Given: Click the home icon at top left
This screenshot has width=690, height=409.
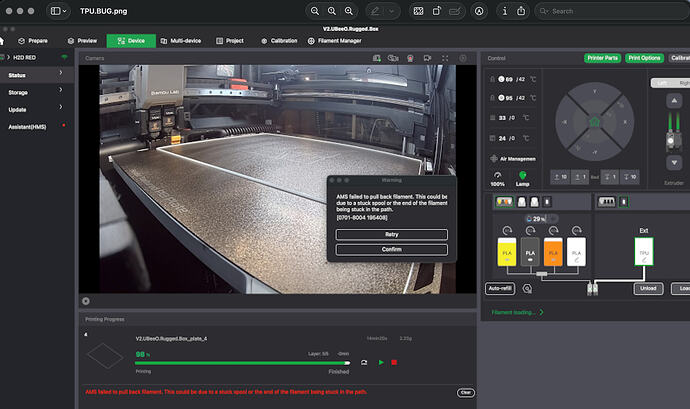Looking at the screenshot, I should pos(2,41).
